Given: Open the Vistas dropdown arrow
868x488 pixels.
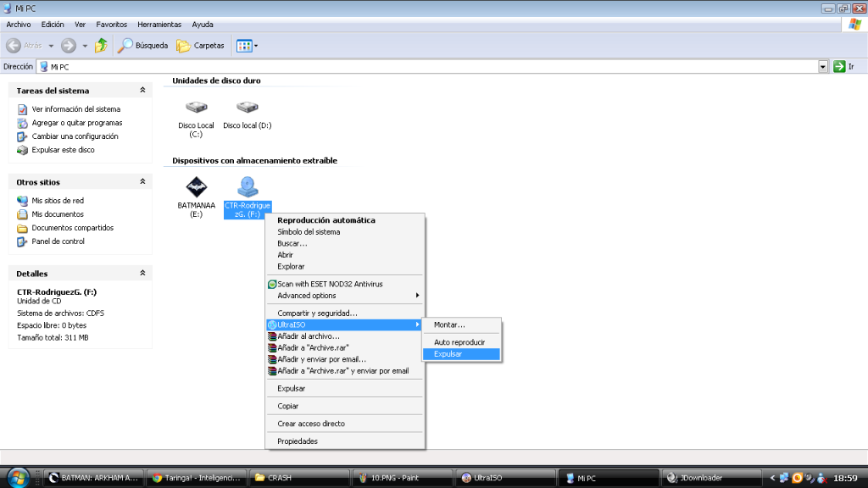Looking at the screenshot, I should pos(256,46).
